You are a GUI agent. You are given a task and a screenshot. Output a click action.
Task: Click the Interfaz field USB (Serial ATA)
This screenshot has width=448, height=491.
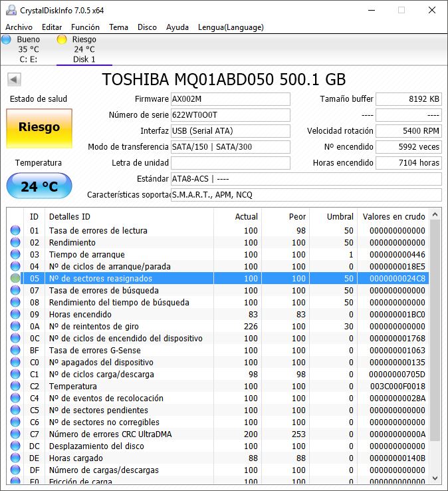point(231,131)
